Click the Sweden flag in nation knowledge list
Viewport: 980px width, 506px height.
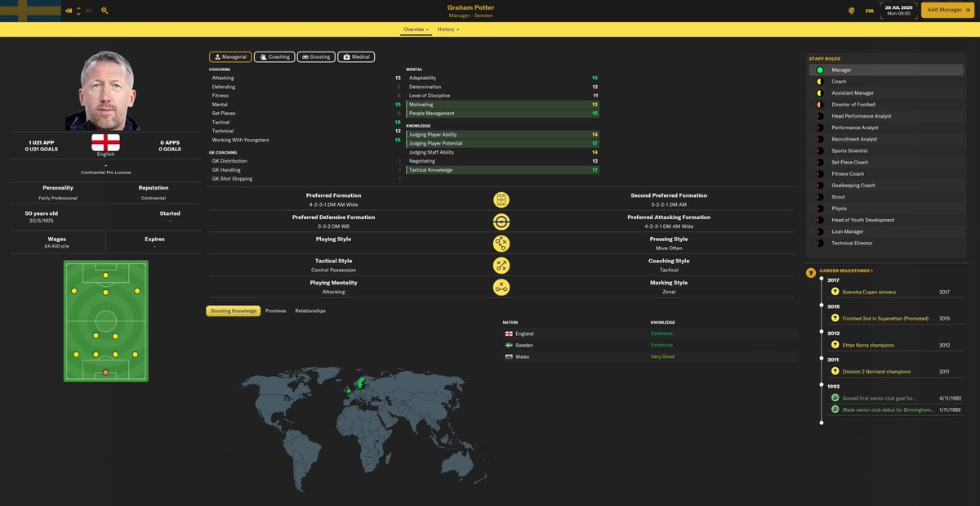[x=510, y=345]
